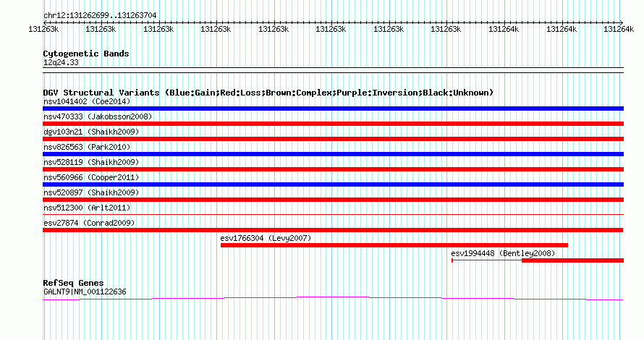The image size is (644, 340).
Task: Open variant label nsv1041402 (Coe2014)
Action: 87,101
